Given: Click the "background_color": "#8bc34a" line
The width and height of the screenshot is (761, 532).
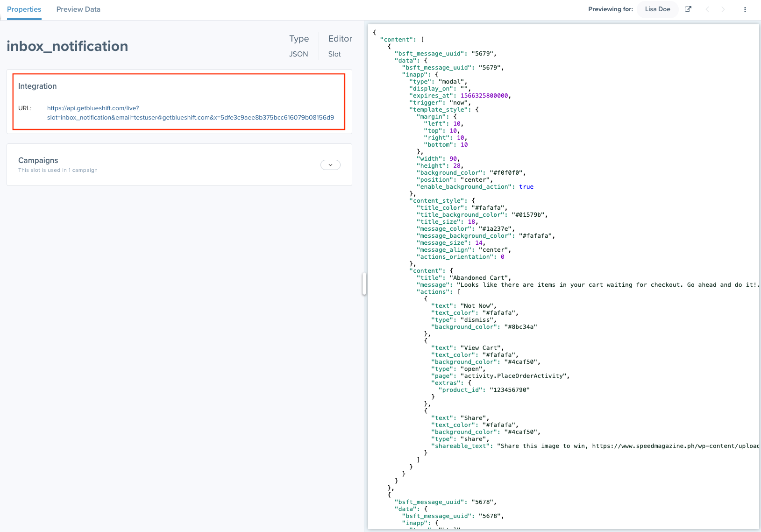Looking at the screenshot, I should pyautogui.click(x=484, y=327).
